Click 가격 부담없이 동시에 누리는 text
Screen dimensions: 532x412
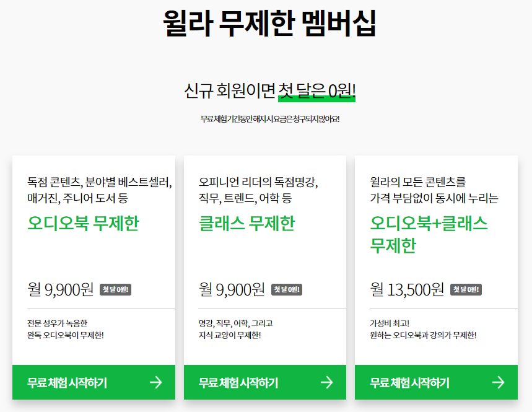pyautogui.click(x=434, y=198)
